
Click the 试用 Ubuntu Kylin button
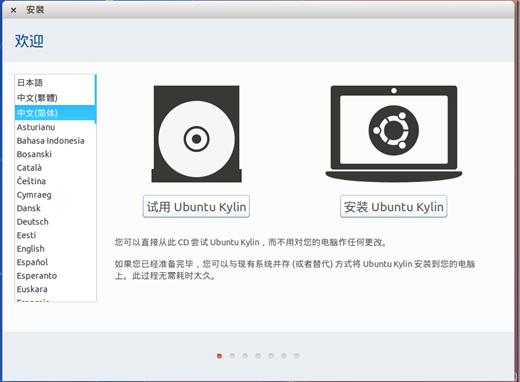pyautogui.click(x=196, y=207)
